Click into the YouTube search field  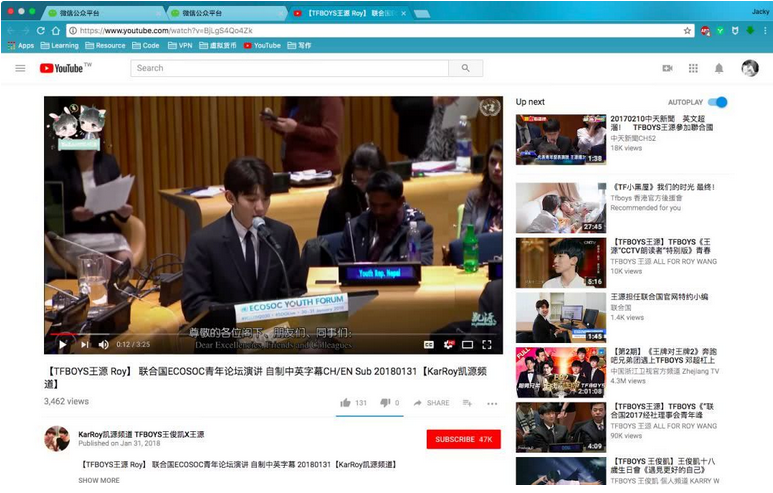coord(289,68)
